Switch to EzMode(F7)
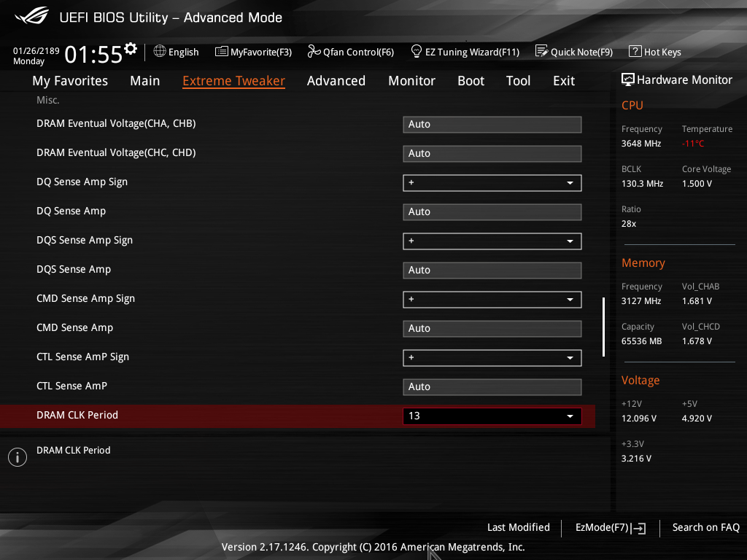747x560 pixels. pyautogui.click(x=610, y=527)
